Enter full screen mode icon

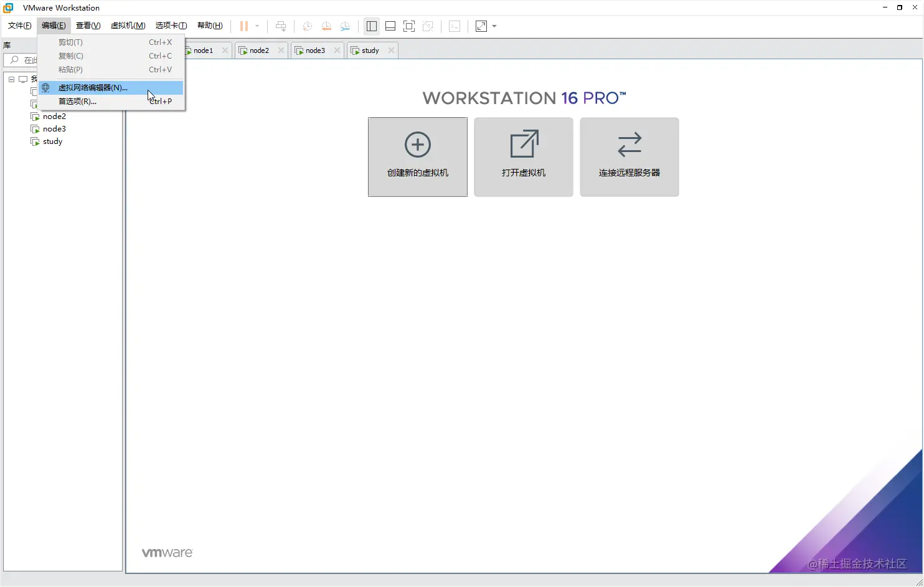409,26
